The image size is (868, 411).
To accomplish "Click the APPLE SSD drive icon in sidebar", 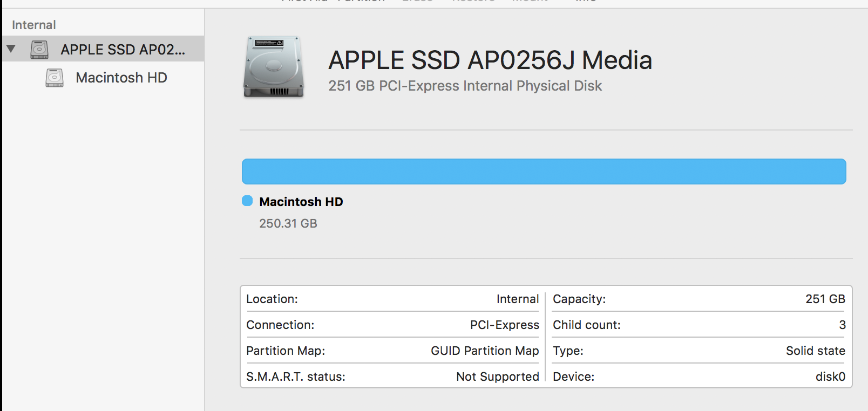I will click(x=39, y=50).
